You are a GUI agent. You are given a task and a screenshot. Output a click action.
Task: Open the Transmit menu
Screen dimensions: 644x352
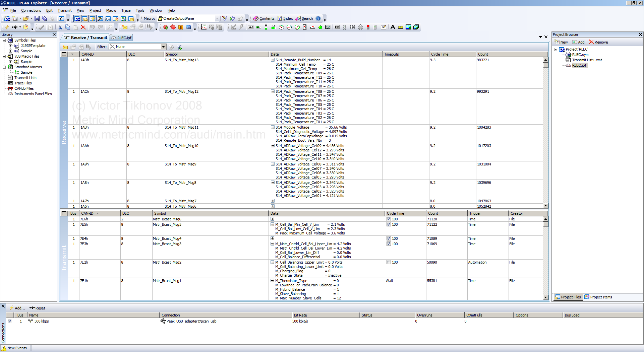(x=64, y=10)
